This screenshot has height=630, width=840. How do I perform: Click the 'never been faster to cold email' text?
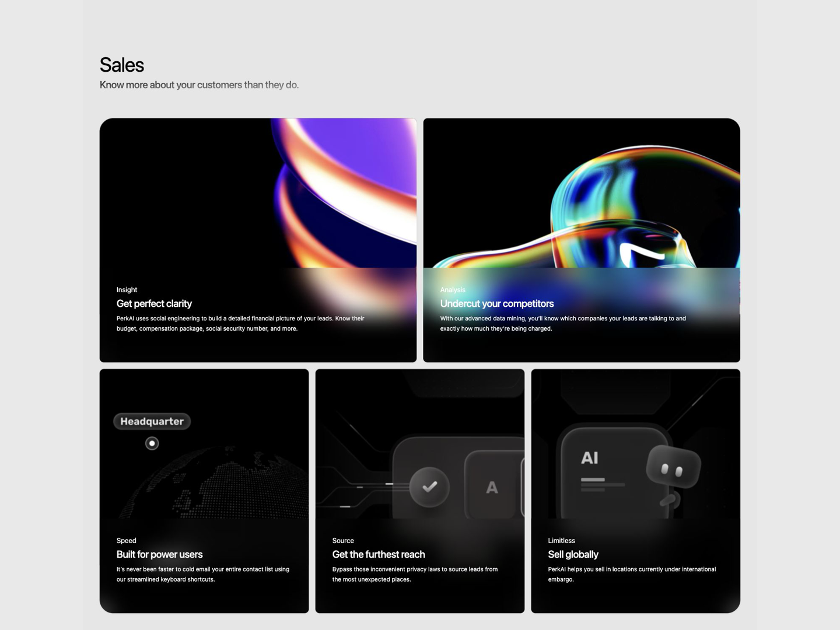tap(202, 574)
